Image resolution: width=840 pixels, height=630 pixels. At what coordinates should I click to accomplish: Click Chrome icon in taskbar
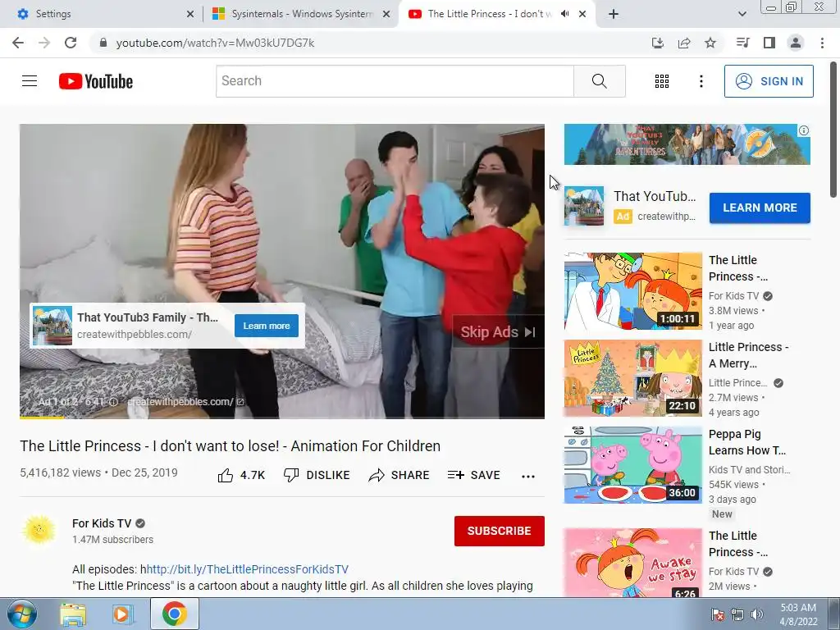coord(174,614)
